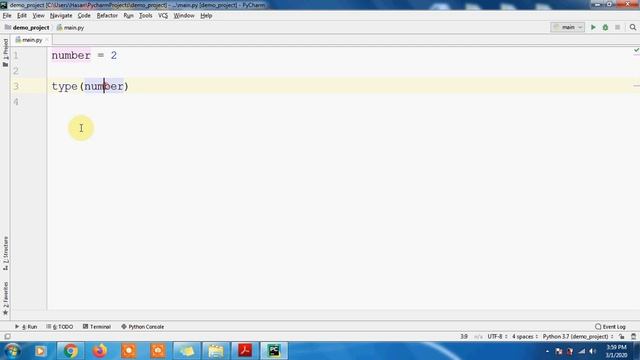This screenshot has height=360, width=640.
Task: Open Adobe Reader from the taskbar
Action: pos(245,351)
